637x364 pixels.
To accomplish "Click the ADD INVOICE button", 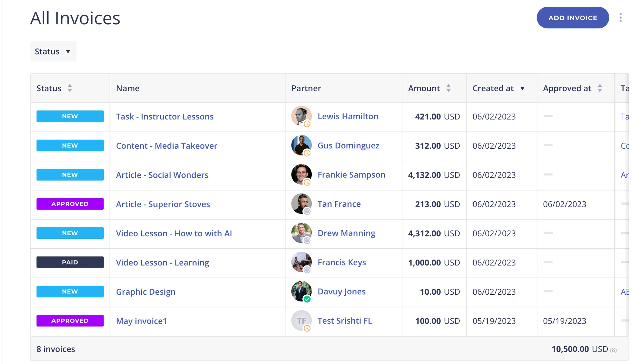I will [572, 18].
